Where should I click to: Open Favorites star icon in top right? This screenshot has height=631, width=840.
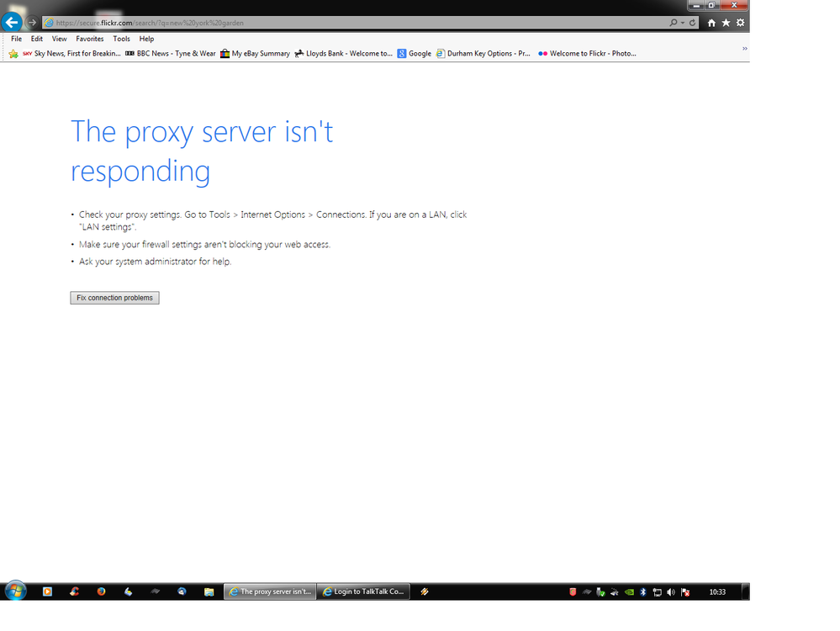(726, 23)
